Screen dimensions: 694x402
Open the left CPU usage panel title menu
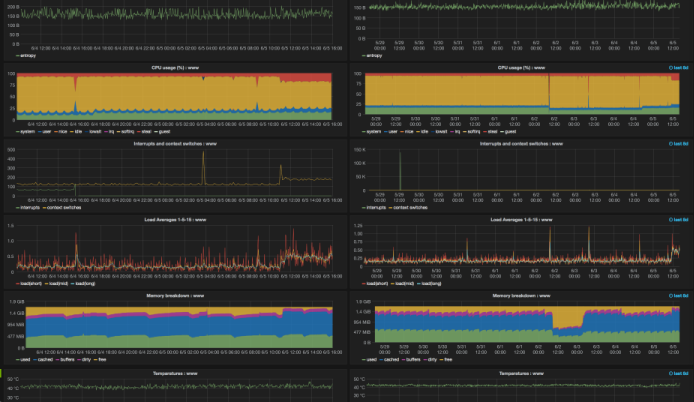pos(175,68)
